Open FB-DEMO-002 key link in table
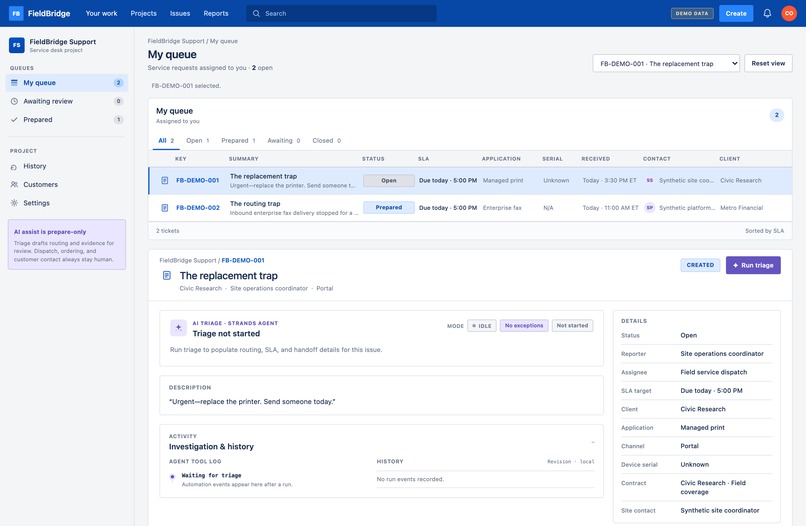Screen dimensions: 806x526 [x=197, y=208]
